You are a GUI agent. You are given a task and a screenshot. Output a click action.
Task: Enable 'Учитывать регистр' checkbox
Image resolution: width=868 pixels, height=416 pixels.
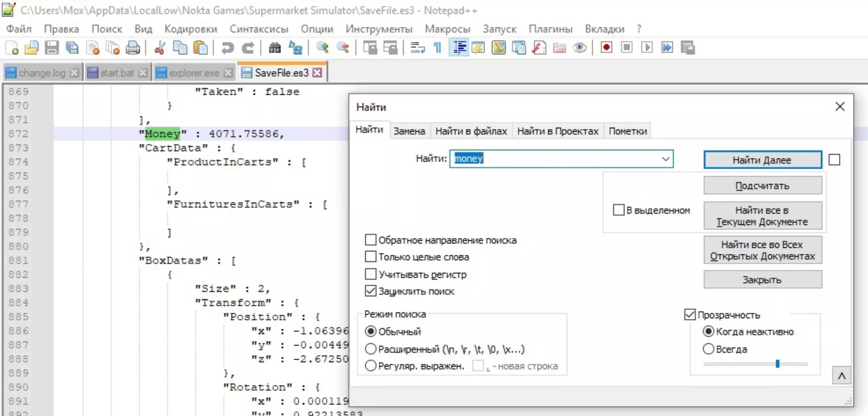371,274
